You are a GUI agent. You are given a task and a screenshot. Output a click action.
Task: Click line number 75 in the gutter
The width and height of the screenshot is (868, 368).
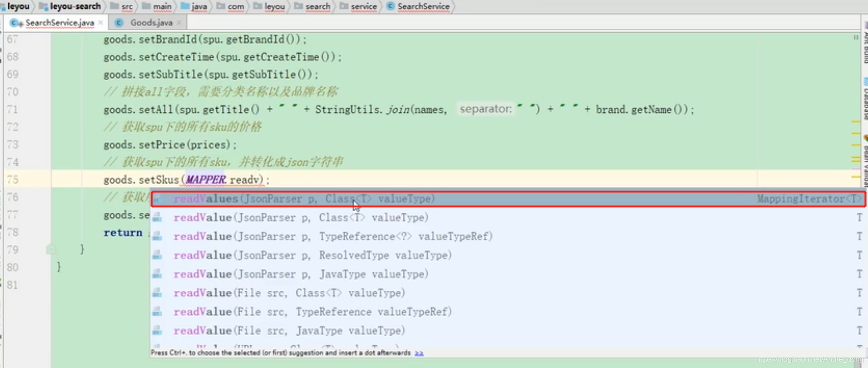pyautogui.click(x=13, y=180)
